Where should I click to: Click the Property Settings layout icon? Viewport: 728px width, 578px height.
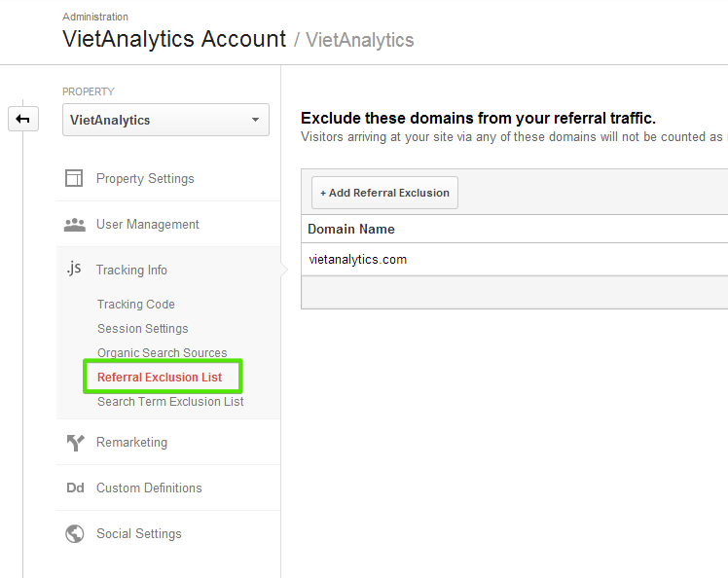tap(74, 178)
